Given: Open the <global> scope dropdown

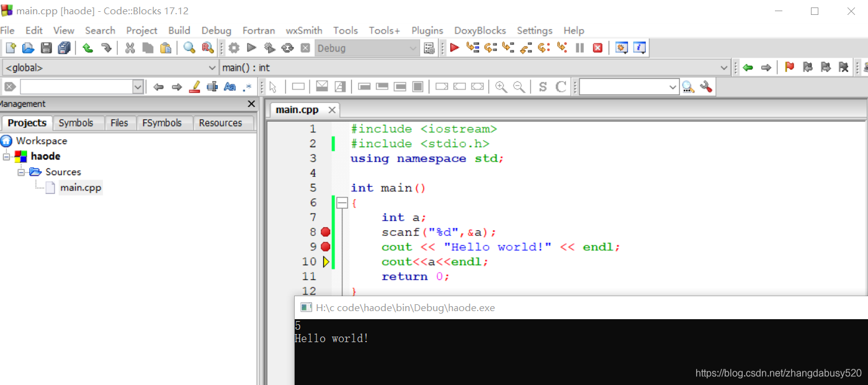Looking at the screenshot, I should point(110,68).
